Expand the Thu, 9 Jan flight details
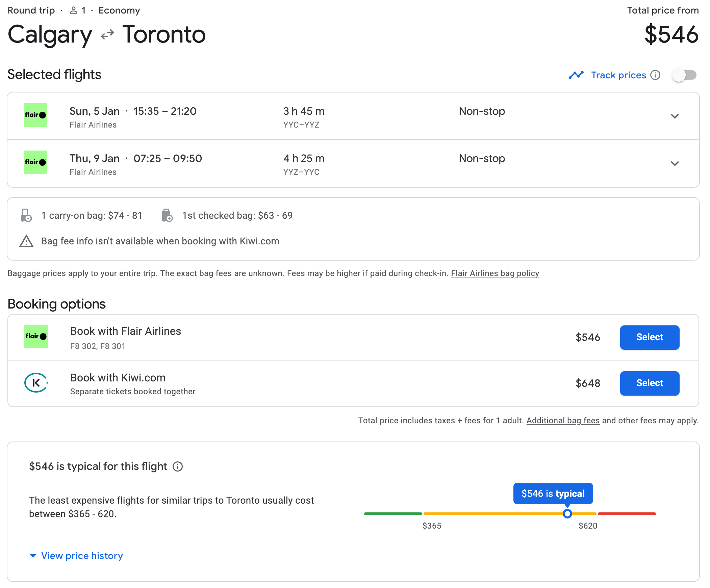 point(675,163)
